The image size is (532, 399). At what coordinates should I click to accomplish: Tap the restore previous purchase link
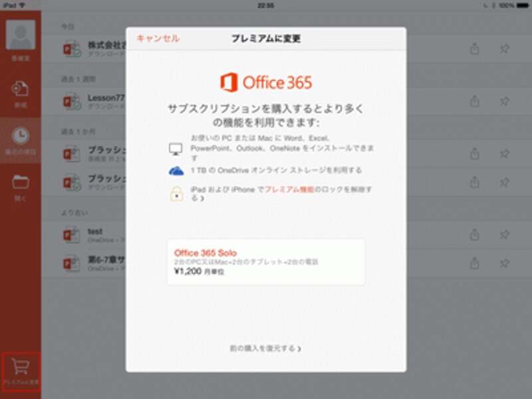coord(265,348)
